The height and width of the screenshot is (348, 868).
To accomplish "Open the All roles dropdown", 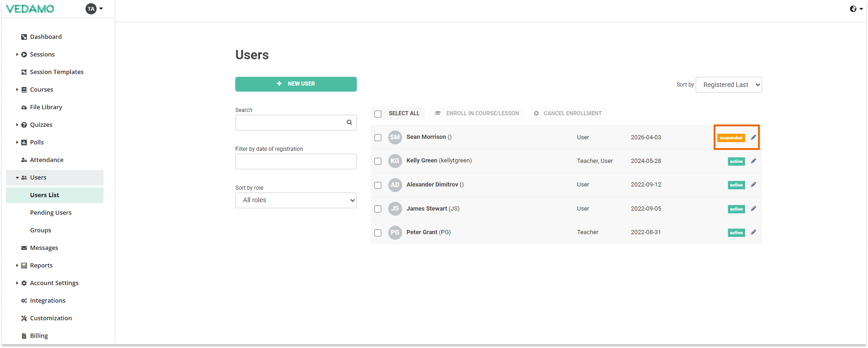I will [296, 200].
